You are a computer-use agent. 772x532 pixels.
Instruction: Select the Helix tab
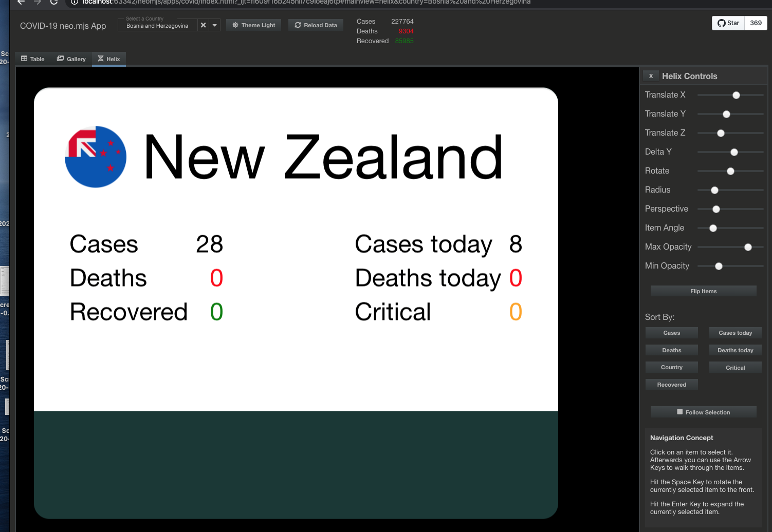pyautogui.click(x=109, y=59)
